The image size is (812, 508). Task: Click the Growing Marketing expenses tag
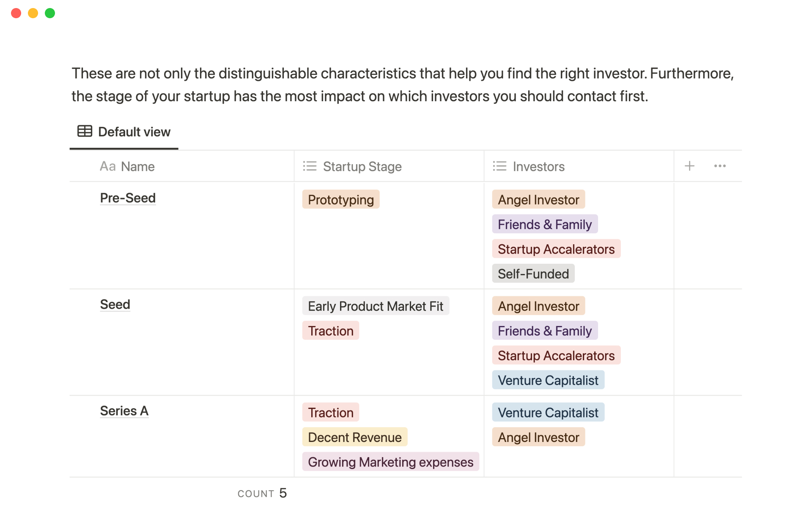coord(390,462)
